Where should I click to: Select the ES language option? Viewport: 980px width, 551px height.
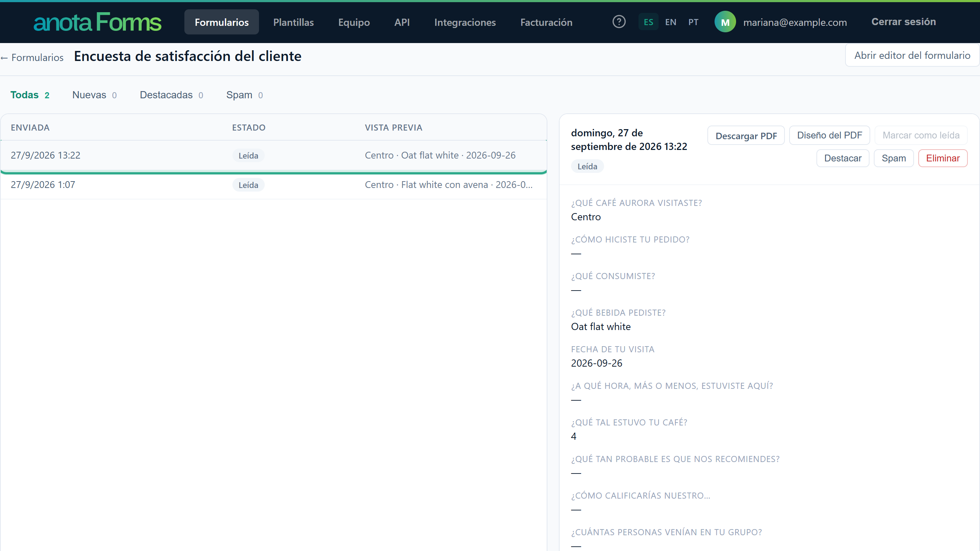(648, 22)
